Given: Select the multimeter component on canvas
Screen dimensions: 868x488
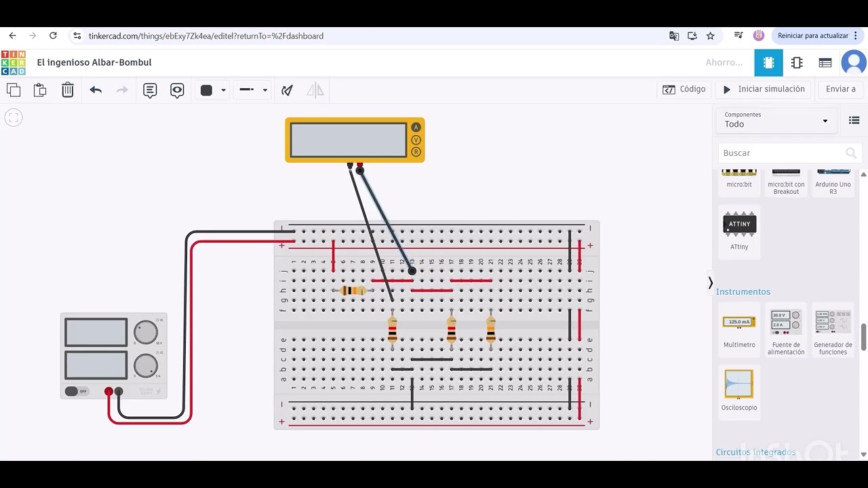Looking at the screenshot, I should [x=355, y=140].
